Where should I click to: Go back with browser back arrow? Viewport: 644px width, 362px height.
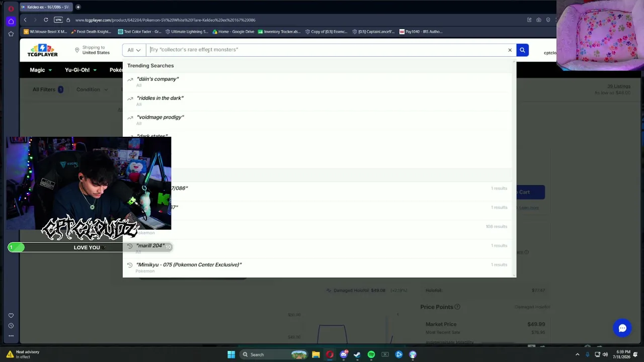coord(25,20)
